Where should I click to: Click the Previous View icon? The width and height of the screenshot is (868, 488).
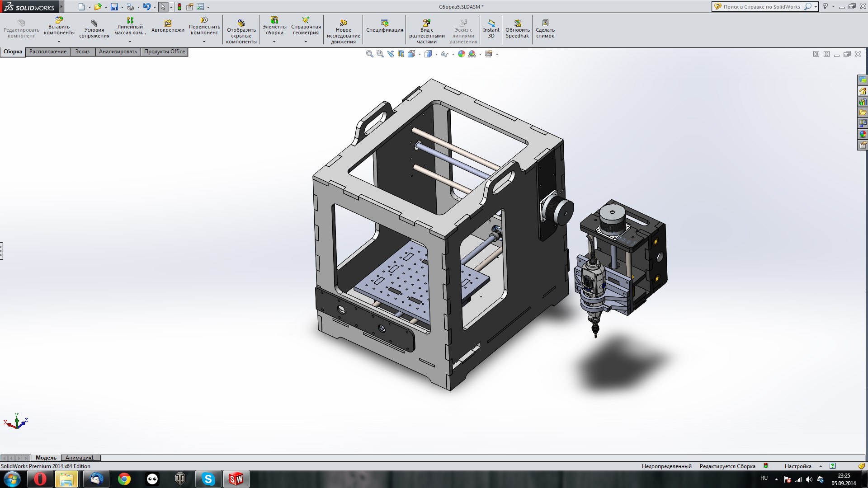(391, 54)
